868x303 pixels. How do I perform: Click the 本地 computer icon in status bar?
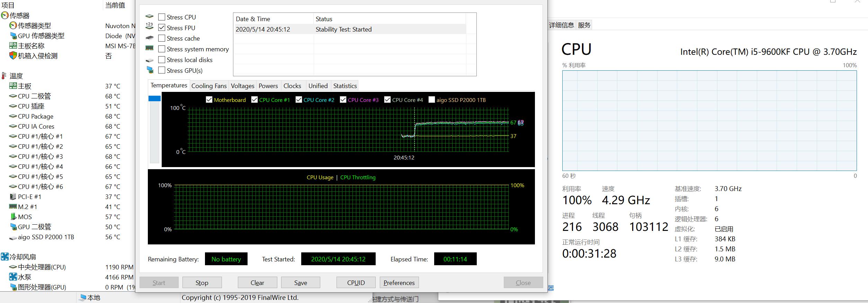[83, 297]
